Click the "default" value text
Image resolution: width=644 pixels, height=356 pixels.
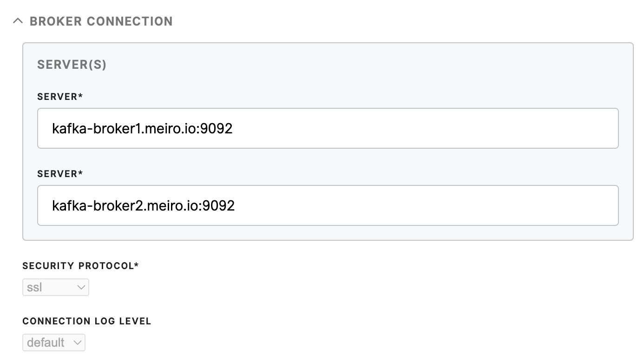[x=46, y=343]
